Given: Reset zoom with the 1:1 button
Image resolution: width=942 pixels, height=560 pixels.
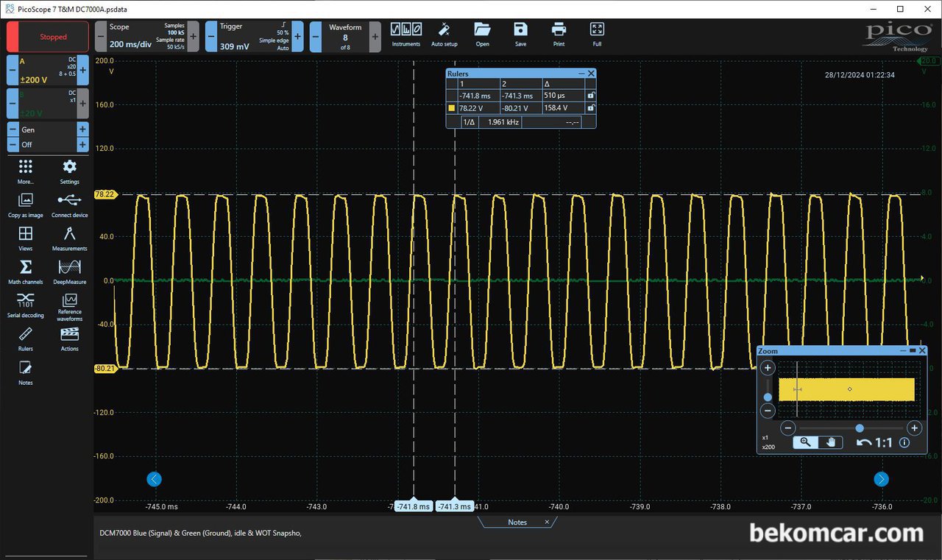Looking at the screenshot, I should click(x=875, y=442).
